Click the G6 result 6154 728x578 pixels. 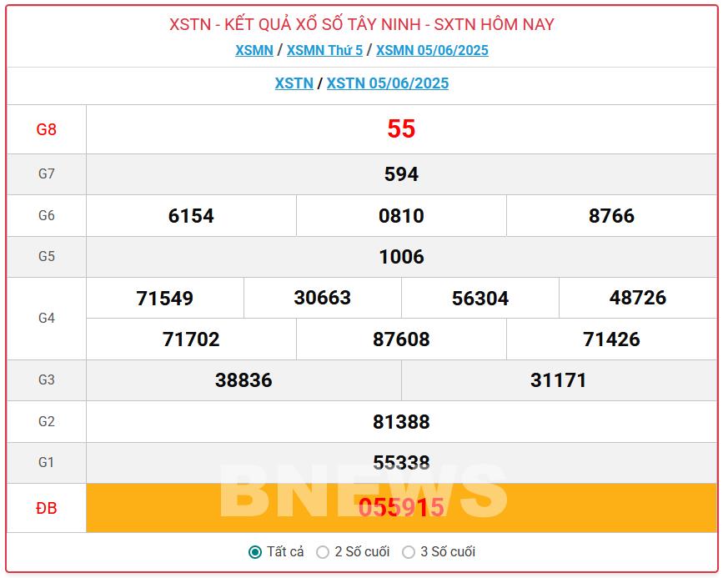pos(191,216)
